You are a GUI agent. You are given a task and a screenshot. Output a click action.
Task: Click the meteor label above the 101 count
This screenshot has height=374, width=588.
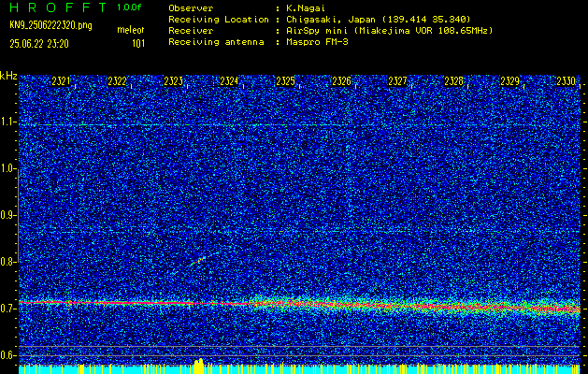coord(131,30)
